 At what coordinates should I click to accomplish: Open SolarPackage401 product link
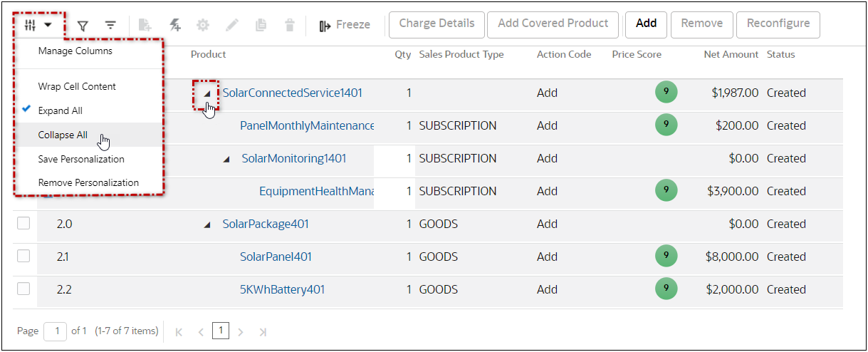[x=266, y=224]
